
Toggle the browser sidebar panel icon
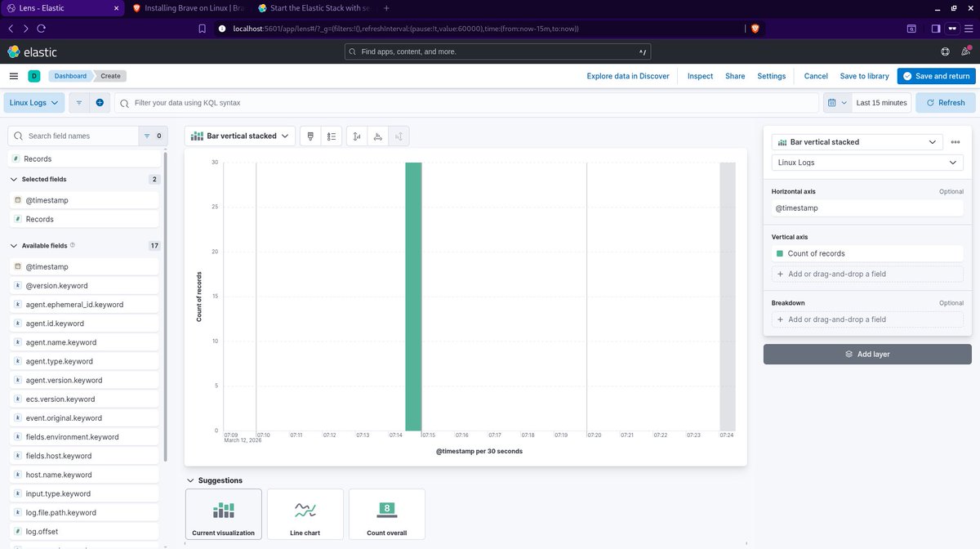click(936, 28)
